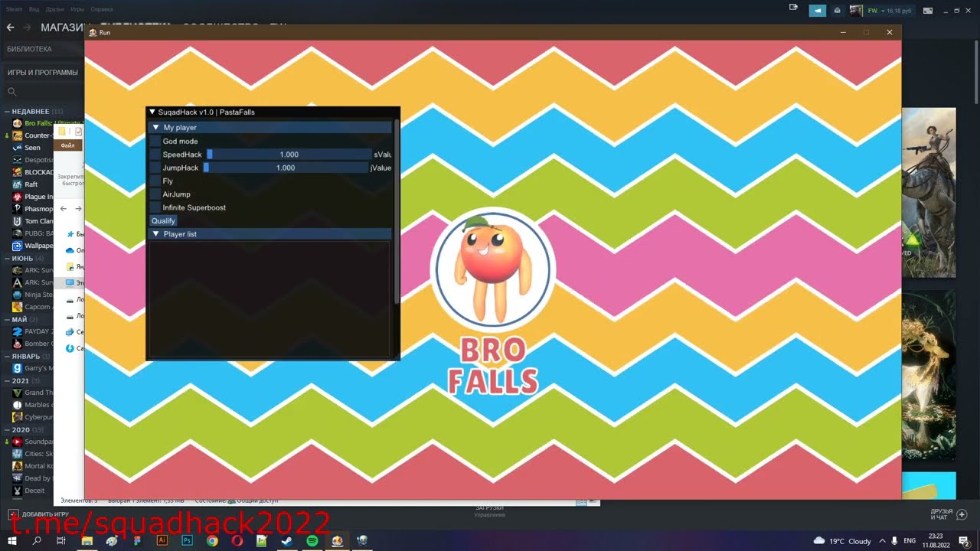980x551 pixels.
Task: Select Counter-Strike icon in Steam library
Action: coord(18,135)
